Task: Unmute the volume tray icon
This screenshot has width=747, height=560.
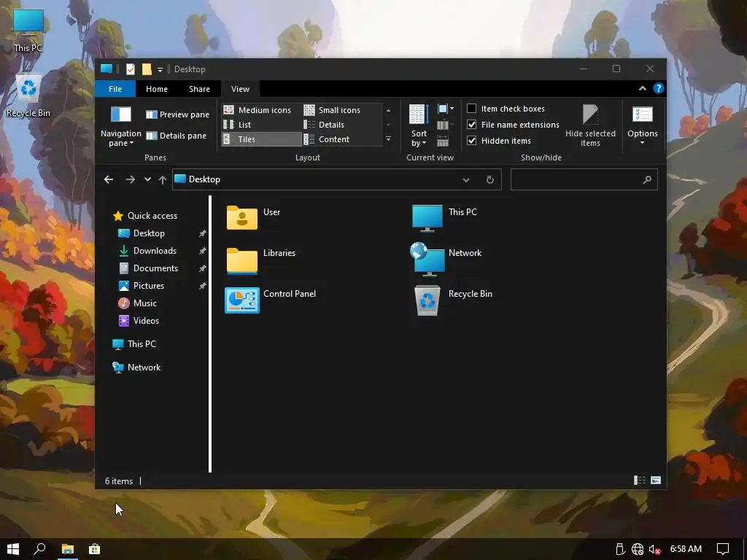Action: 654,550
